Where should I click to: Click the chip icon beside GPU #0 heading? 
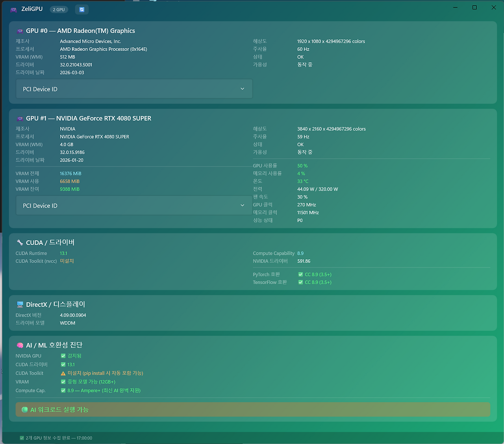tap(20, 31)
